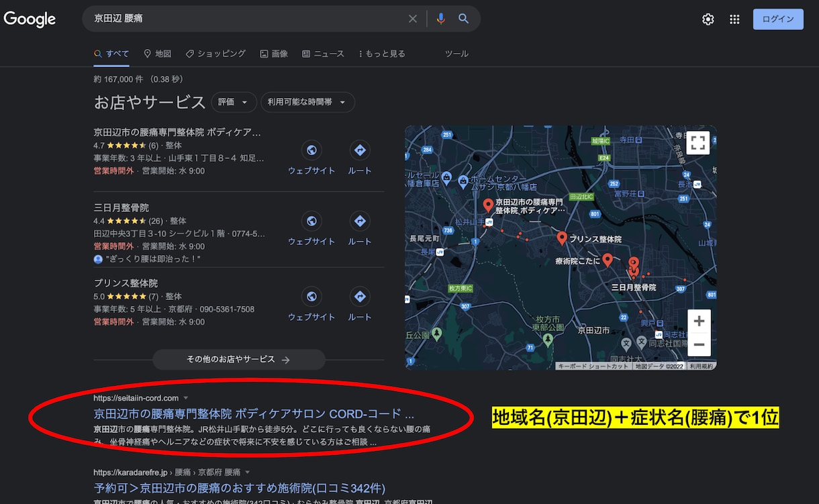Expand the map to fullscreen
This screenshot has height=504, width=819.
698,142
